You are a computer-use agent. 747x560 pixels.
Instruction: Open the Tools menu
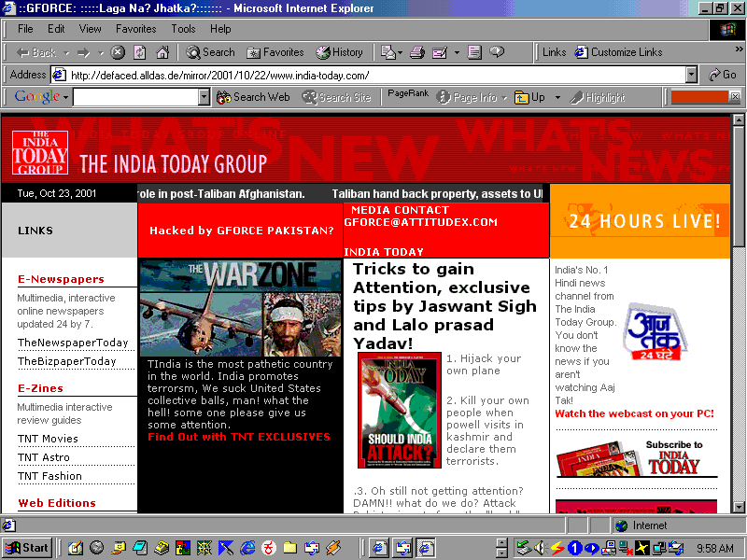pos(183,29)
